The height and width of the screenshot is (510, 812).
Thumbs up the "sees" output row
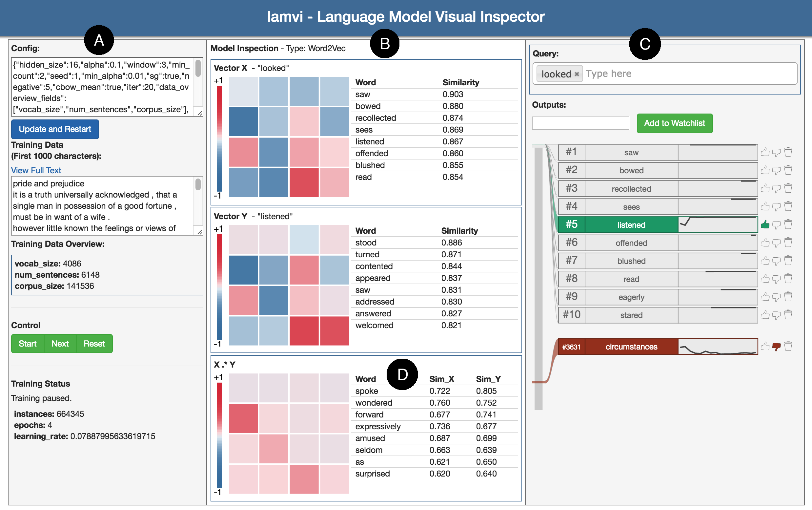tap(765, 206)
